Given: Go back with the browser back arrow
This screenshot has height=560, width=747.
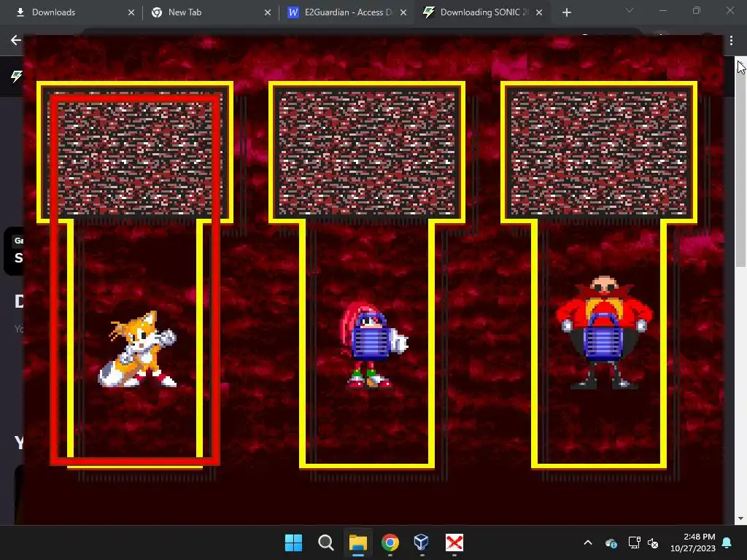Looking at the screenshot, I should pyautogui.click(x=16, y=40).
